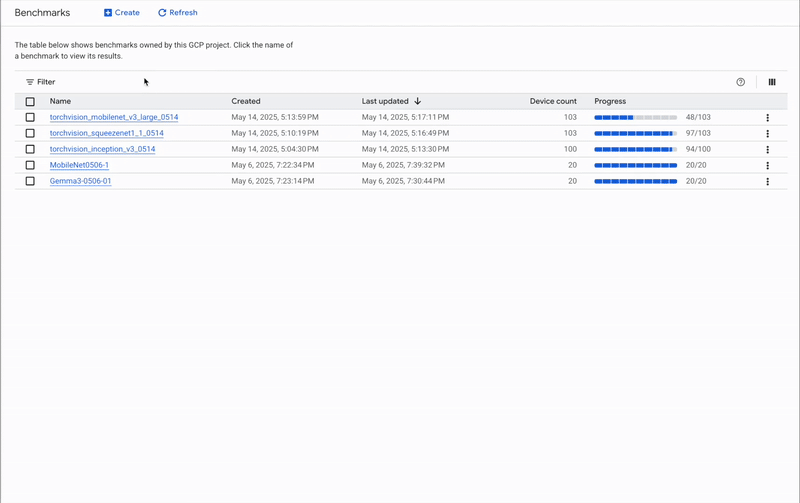Open actions menu for Gemma3-0506-01 row
Viewport: 800px width, 503px height.
coord(768,182)
